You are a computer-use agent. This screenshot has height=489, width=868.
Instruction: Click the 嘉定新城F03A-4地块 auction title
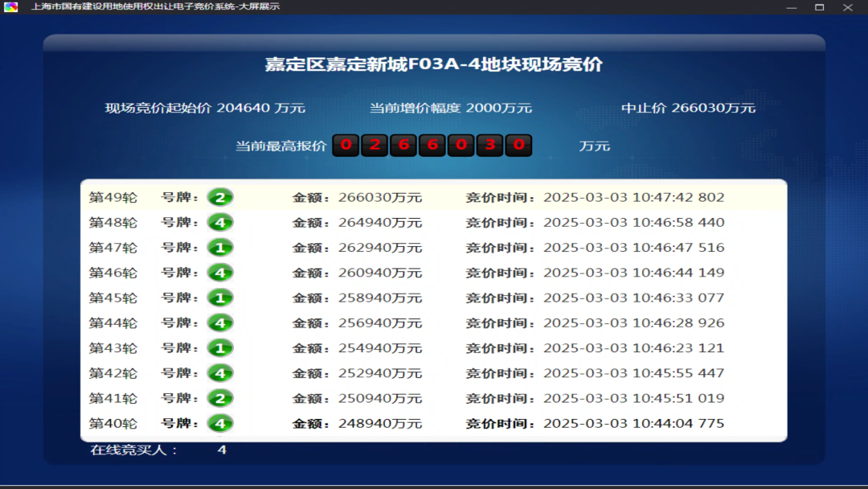pyautogui.click(x=434, y=64)
